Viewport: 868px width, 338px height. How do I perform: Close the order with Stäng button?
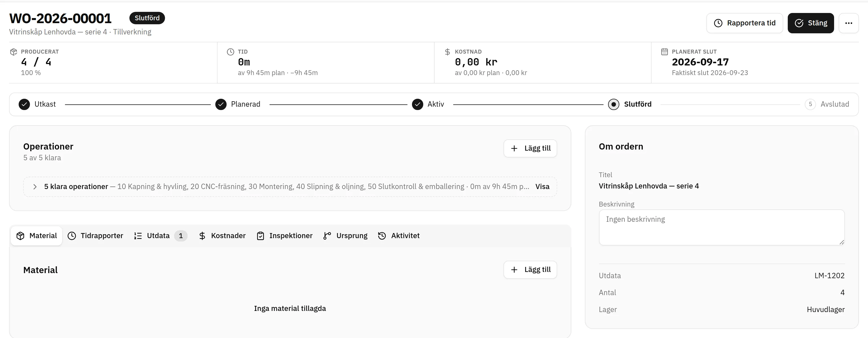pos(810,23)
